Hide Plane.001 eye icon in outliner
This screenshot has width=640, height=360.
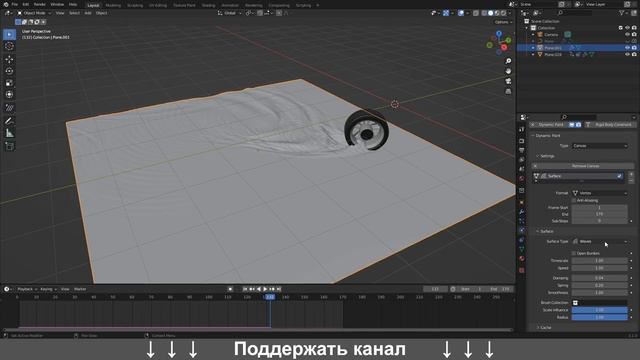(627, 48)
